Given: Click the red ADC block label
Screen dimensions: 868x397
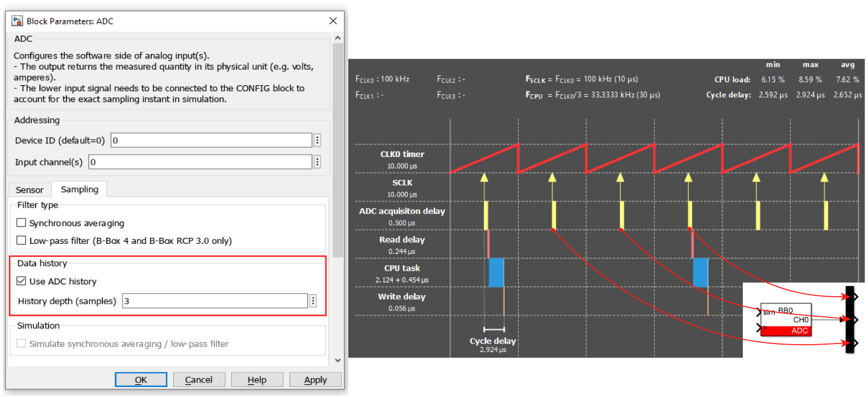Looking at the screenshot, I should coord(786,331).
